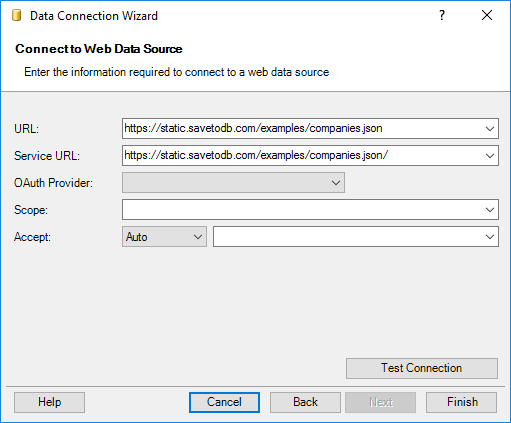The width and height of the screenshot is (511, 423).
Task: Expand the URL dropdown arrow
Action: [490, 129]
